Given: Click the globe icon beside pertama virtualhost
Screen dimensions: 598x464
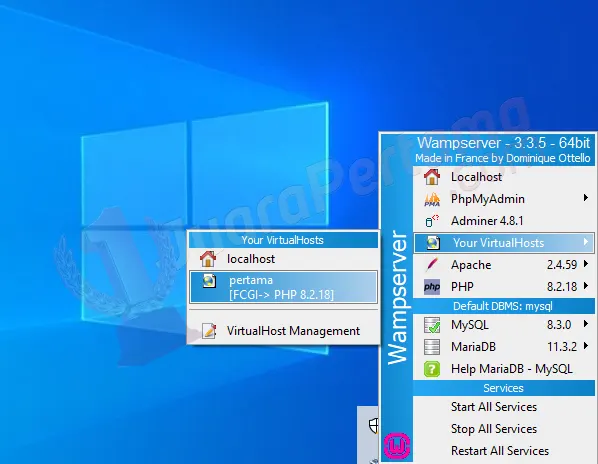Looking at the screenshot, I should [209, 281].
